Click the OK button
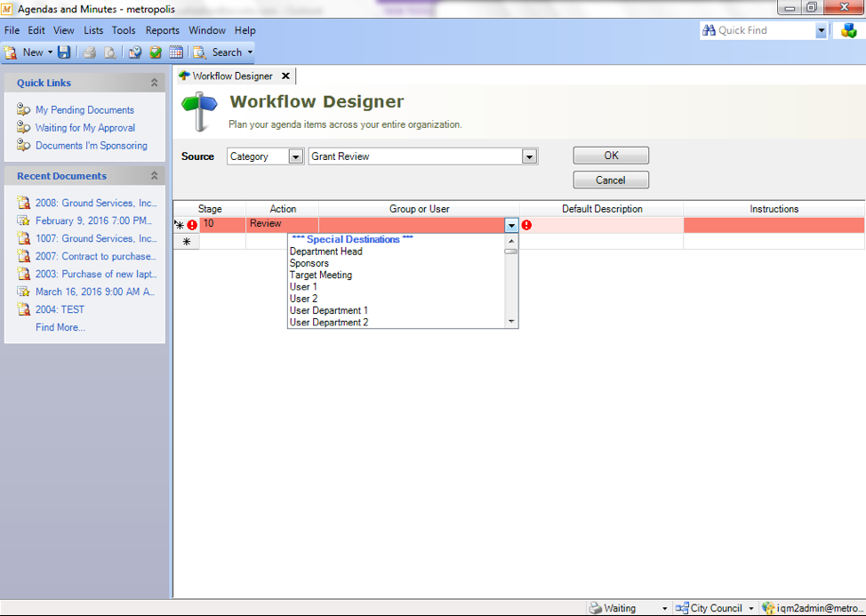The height and width of the screenshot is (616, 866). click(x=611, y=156)
